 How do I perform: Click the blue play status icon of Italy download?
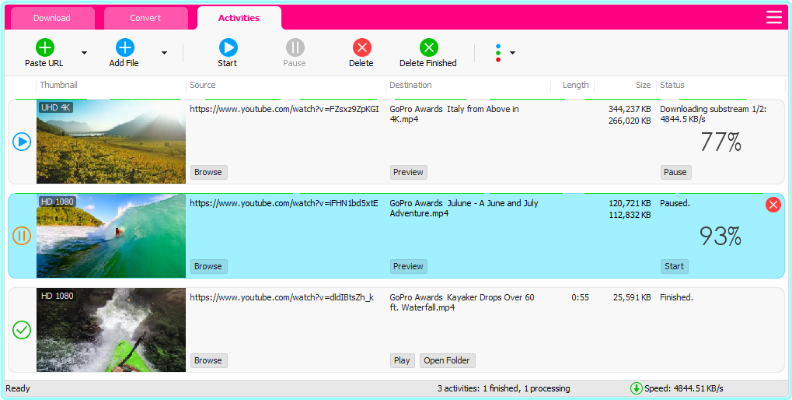click(22, 142)
